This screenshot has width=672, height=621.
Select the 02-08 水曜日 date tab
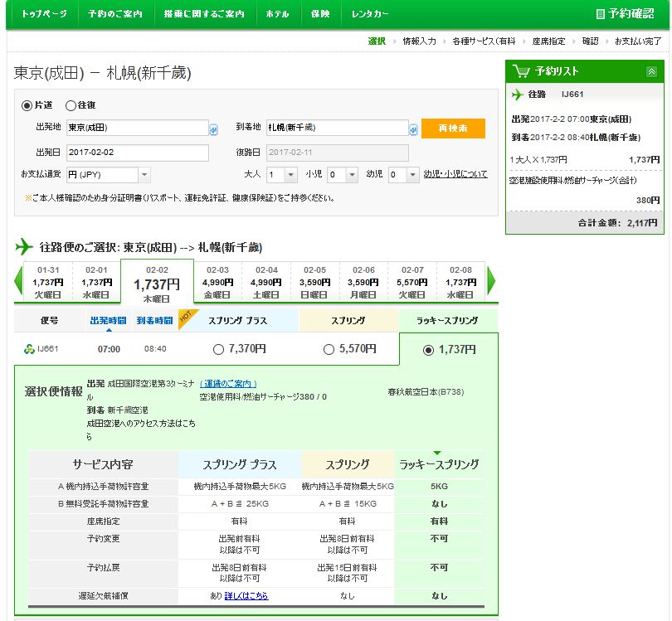point(460,282)
